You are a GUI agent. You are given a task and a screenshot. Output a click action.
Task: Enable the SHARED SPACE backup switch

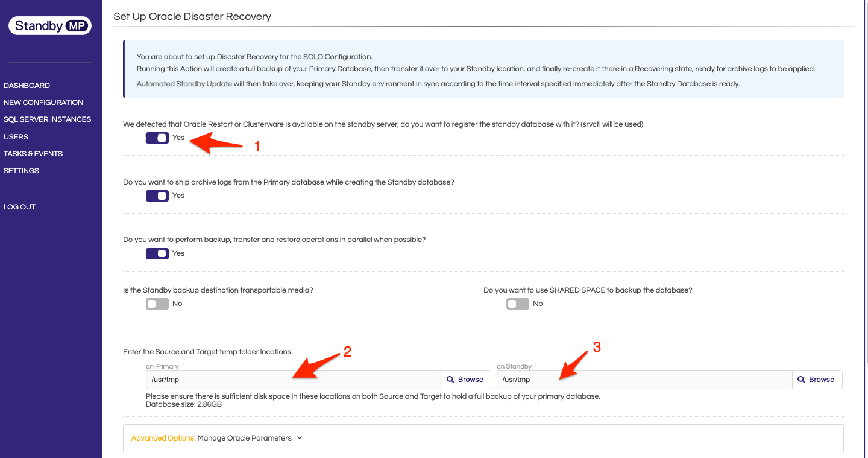(518, 304)
